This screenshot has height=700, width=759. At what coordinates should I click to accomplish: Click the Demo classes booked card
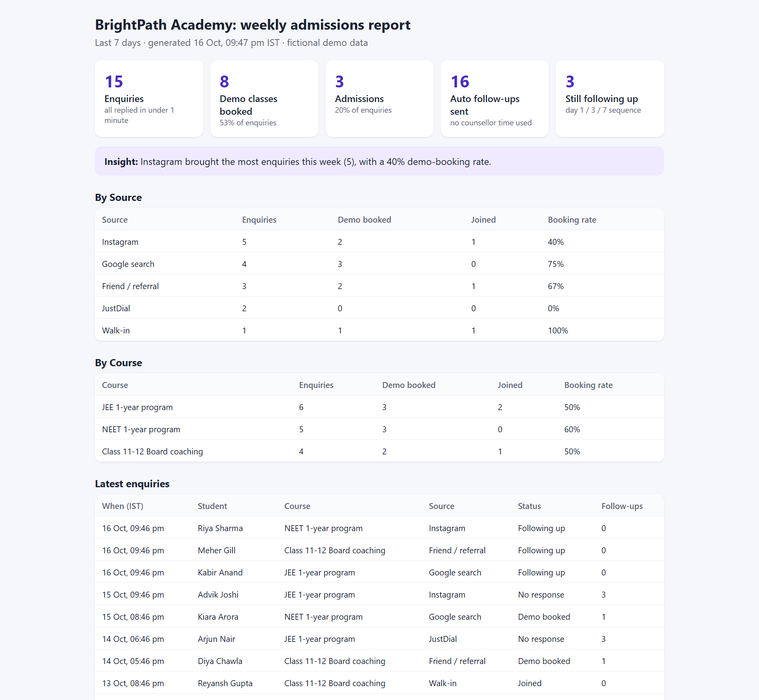click(264, 98)
